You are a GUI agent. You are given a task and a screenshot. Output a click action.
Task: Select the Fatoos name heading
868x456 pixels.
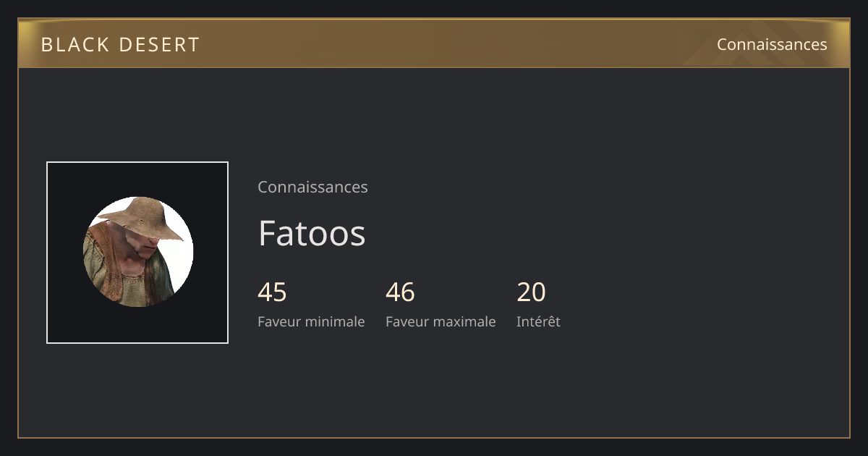pyautogui.click(x=312, y=233)
